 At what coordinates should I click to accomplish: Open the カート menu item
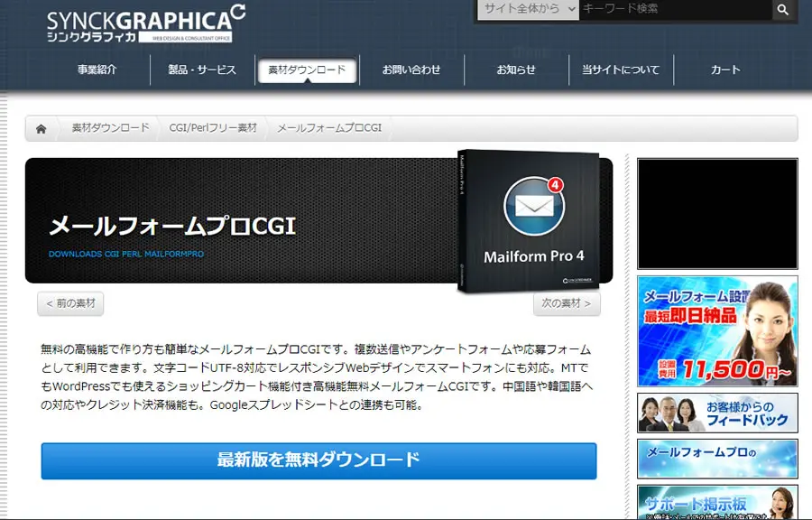[725, 70]
